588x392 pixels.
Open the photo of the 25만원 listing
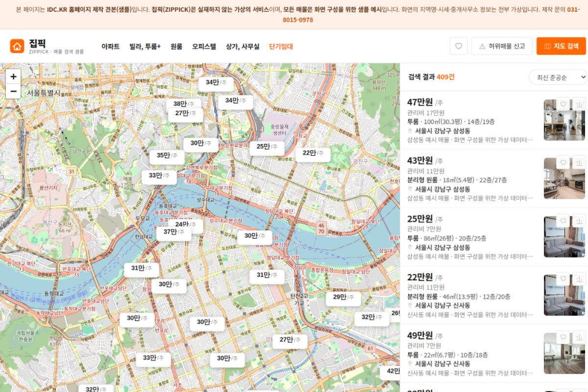pyautogui.click(x=564, y=237)
